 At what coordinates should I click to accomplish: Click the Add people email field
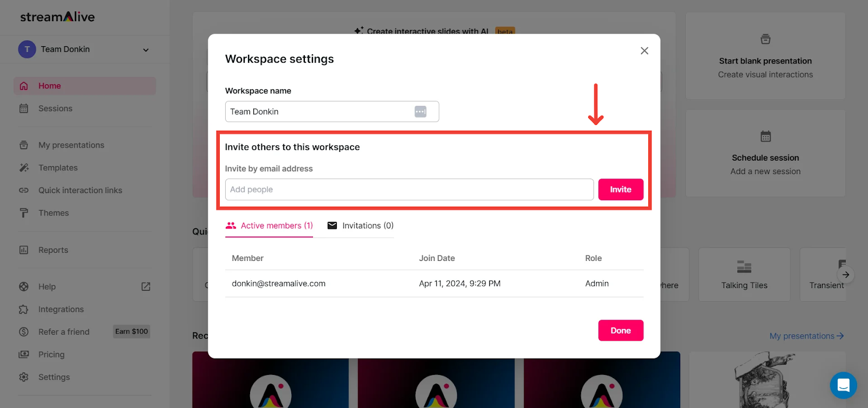409,189
